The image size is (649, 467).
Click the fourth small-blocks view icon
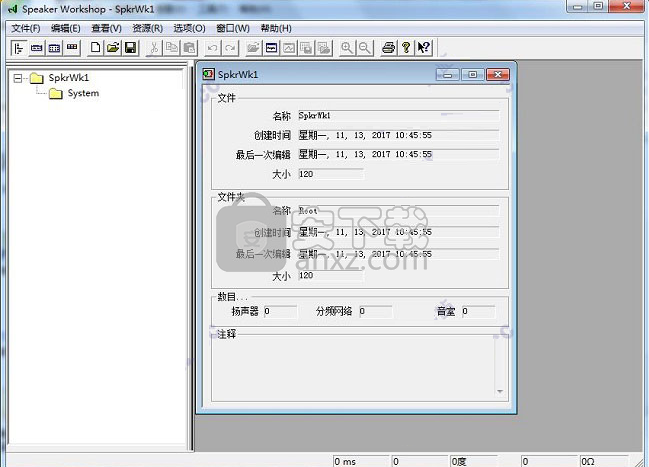tap(72, 48)
